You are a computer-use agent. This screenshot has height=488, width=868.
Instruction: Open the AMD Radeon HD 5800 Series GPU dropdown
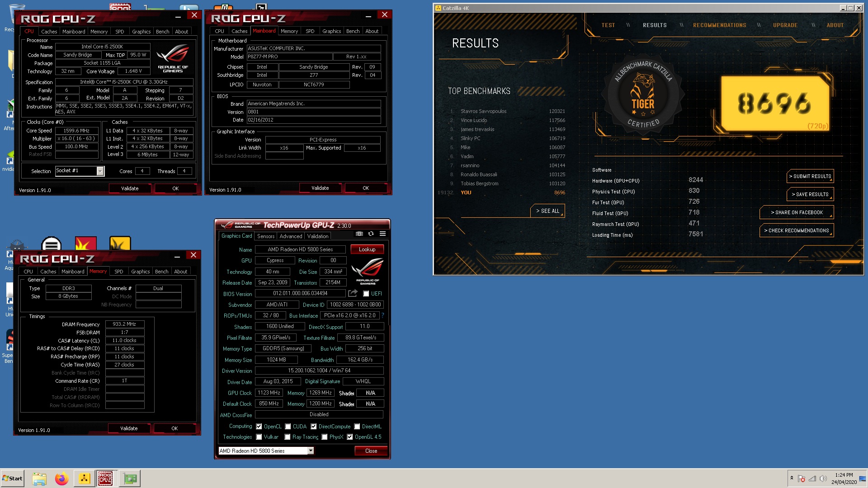[311, 450]
